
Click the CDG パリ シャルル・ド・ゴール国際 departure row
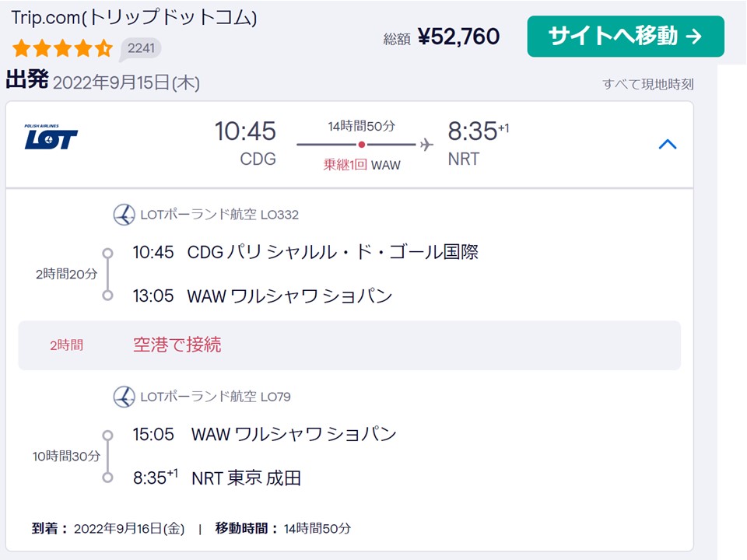pos(305,252)
